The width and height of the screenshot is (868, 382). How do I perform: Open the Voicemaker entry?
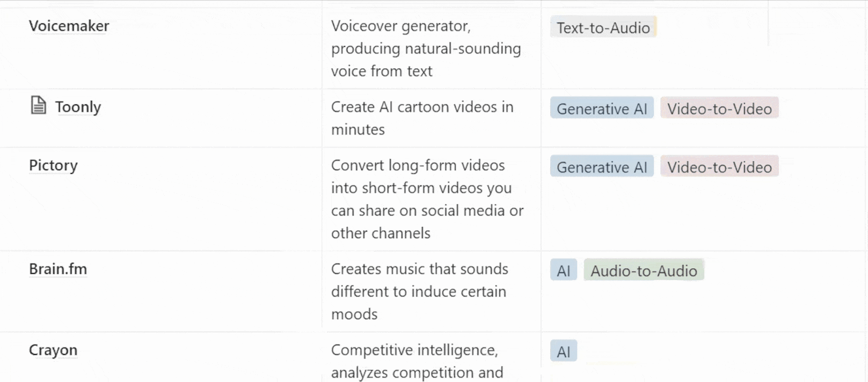point(69,26)
